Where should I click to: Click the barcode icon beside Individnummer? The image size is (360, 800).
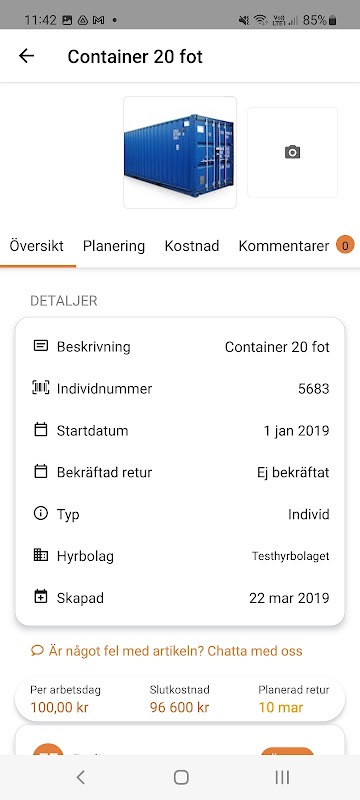[x=41, y=388]
